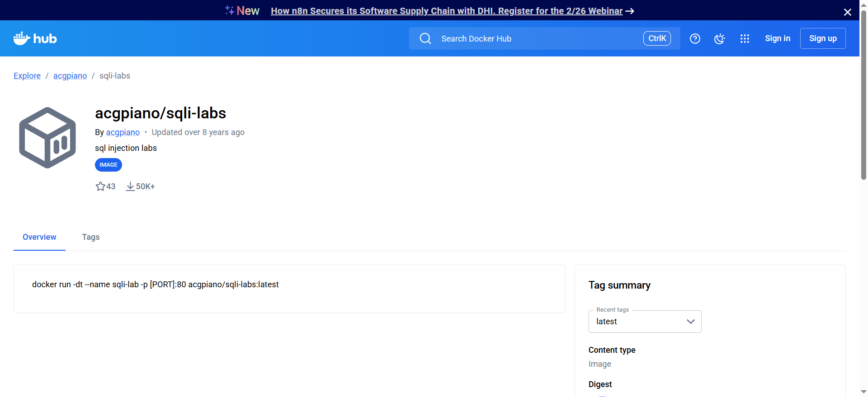Open the n8n webinar registration link

[447, 11]
